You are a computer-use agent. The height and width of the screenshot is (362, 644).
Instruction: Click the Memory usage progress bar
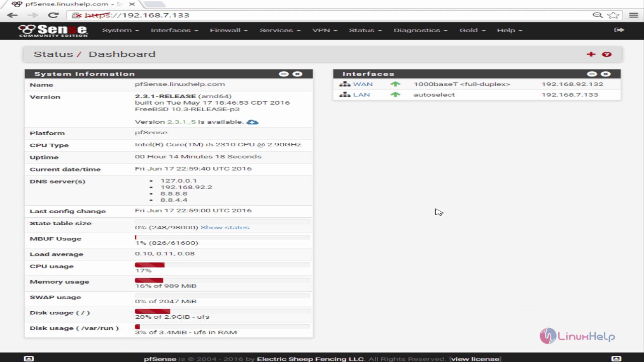pos(222,281)
